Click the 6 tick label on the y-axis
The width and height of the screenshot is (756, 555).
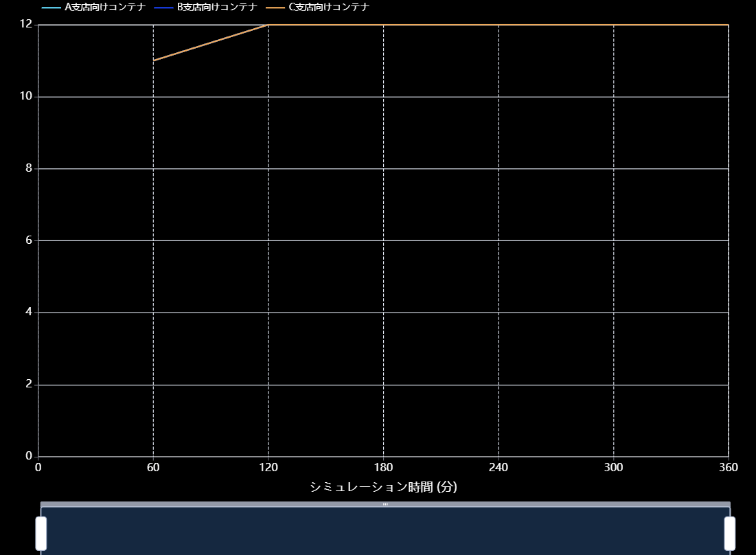click(x=29, y=240)
